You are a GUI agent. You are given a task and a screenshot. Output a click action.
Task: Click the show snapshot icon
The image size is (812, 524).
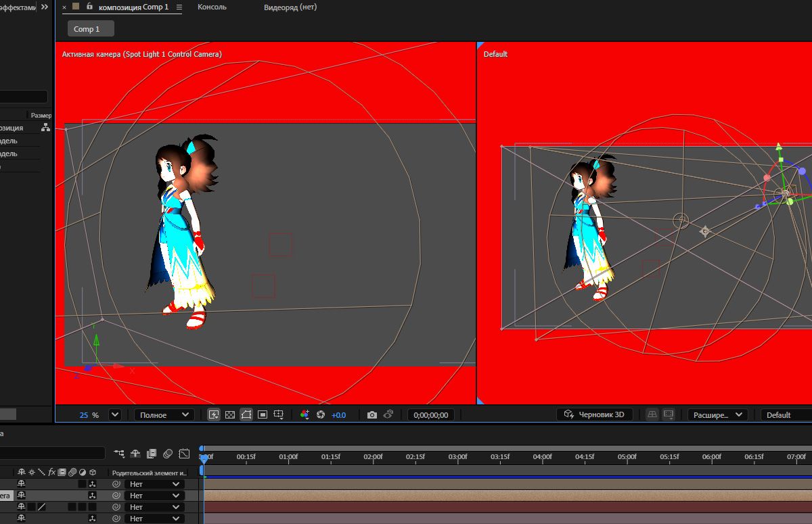[x=388, y=414]
